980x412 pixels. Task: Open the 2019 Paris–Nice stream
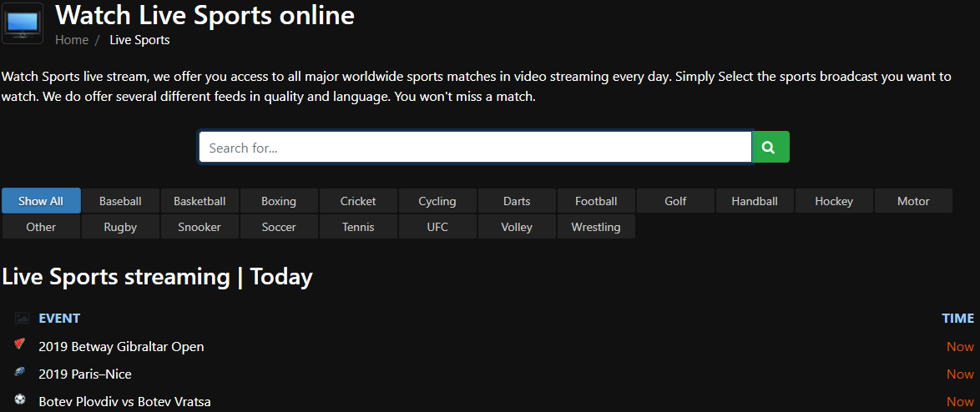(x=85, y=374)
